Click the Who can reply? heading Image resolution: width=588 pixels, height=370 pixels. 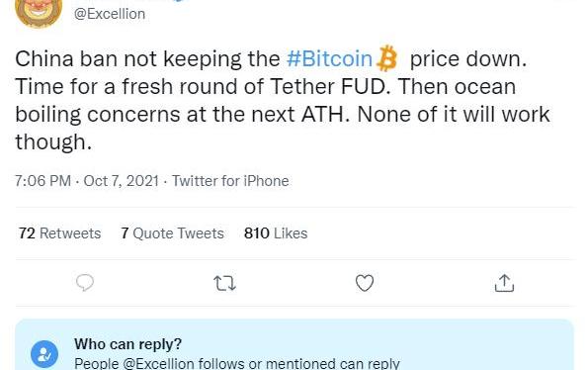127,343
